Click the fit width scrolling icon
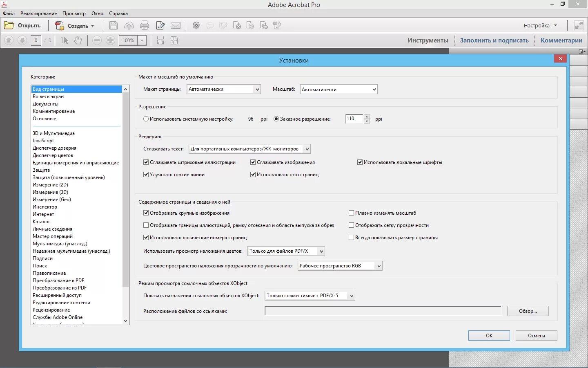 [160, 40]
